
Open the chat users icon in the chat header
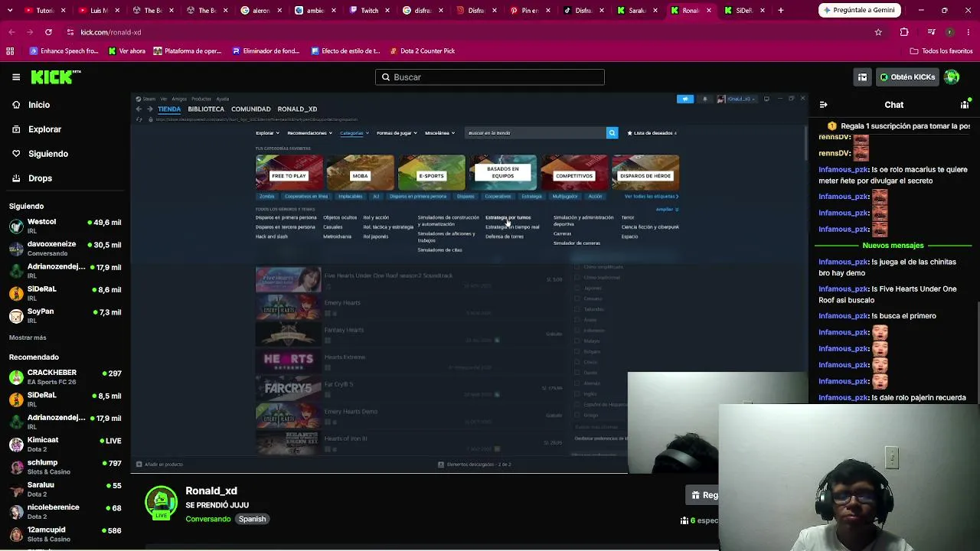pos(965,105)
